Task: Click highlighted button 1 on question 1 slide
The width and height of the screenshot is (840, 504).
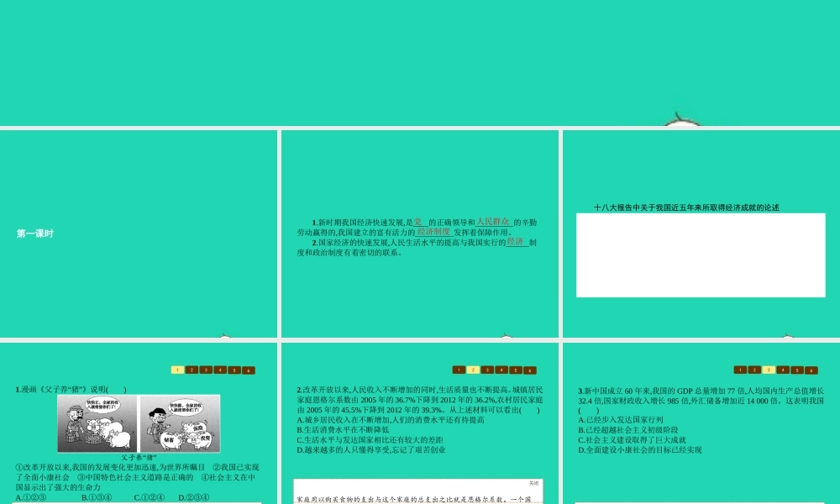Action: coord(177,370)
